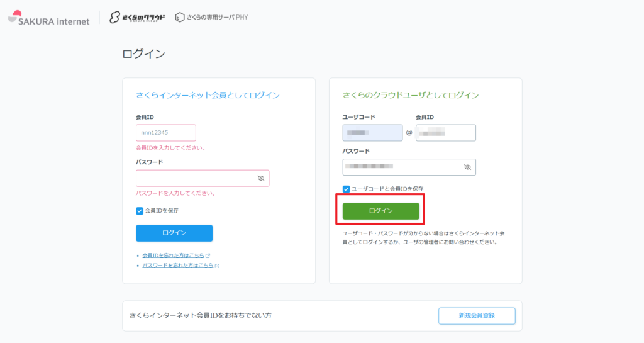
Task: Open the 会員IDを忘れた方はこちら link
Action: point(174,256)
